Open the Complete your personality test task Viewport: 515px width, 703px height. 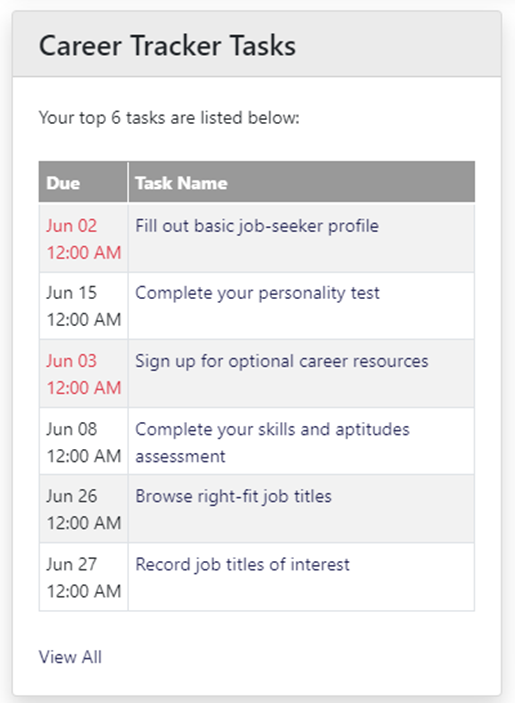click(257, 293)
